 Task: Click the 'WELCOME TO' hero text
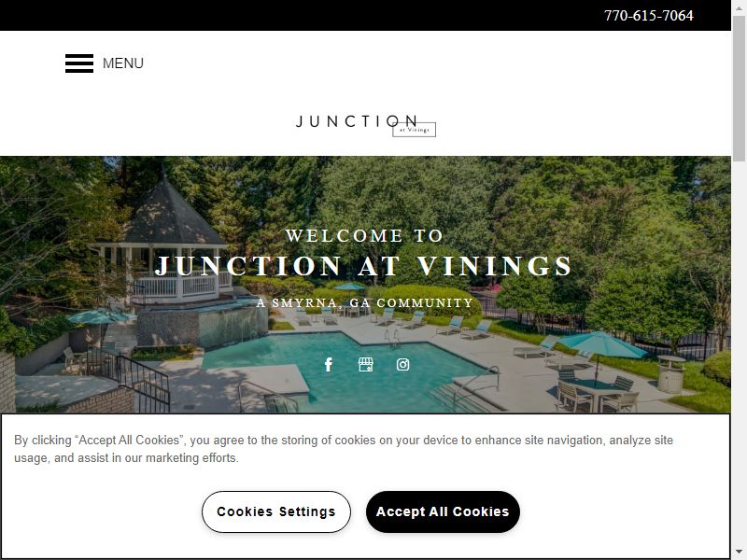pyautogui.click(x=364, y=236)
